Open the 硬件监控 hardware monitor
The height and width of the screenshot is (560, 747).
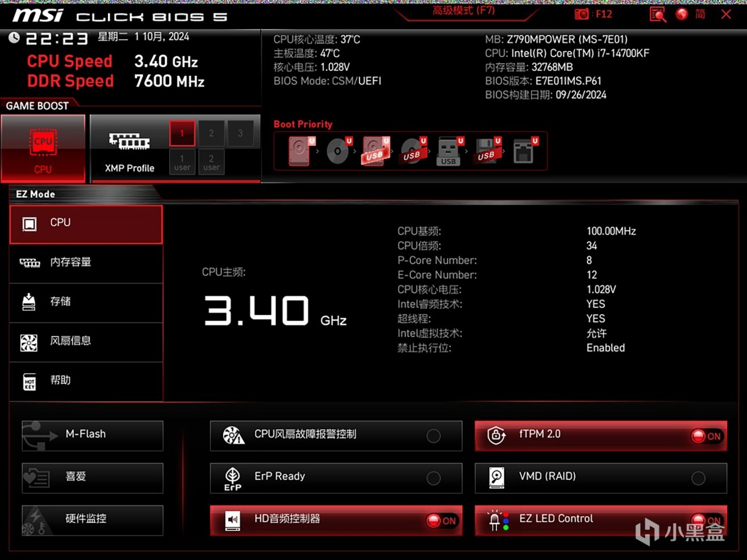92,520
